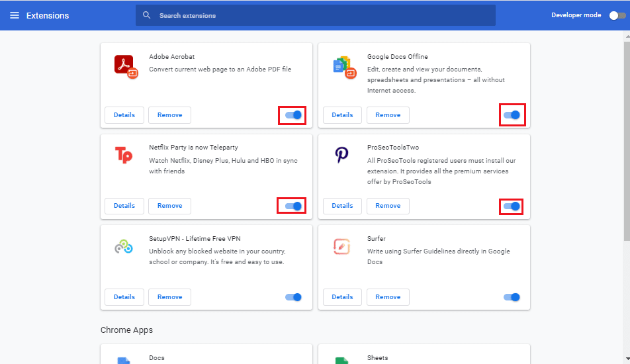Screen dimensions: 630x364
Task: Turn off ProSeoToolsTwo extension
Action: point(512,206)
